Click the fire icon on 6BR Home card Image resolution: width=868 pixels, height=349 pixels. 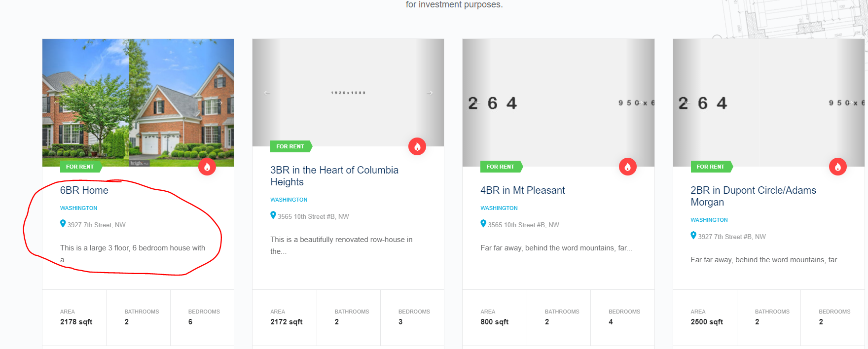pyautogui.click(x=207, y=167)
